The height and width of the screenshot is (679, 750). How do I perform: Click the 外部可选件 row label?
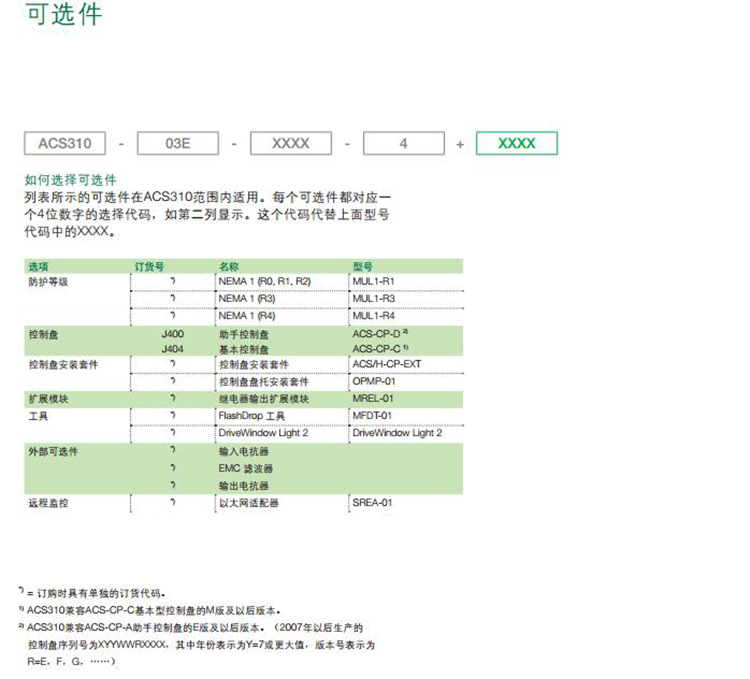(53, 451)
